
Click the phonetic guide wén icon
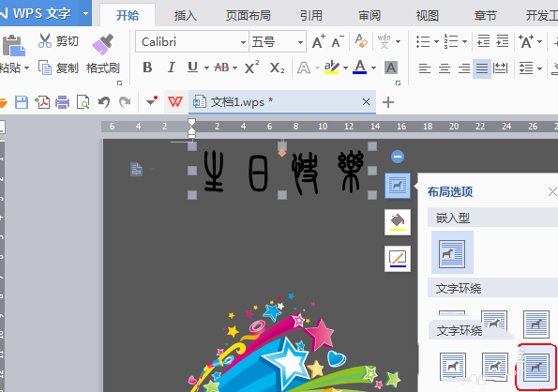click(x=384, y=41)
